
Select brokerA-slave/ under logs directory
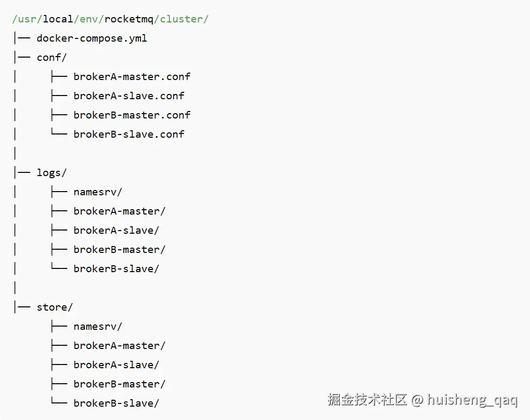pos(116,231)
